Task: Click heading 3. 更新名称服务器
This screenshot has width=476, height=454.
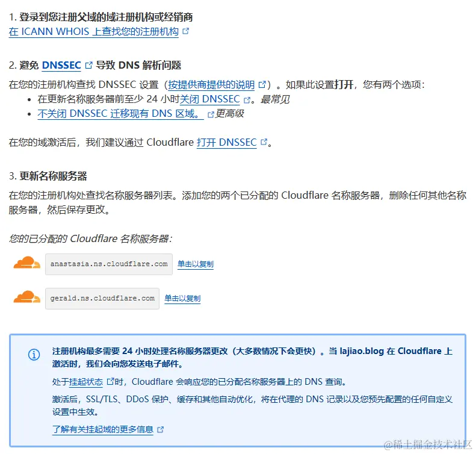Action: [48, 176]
